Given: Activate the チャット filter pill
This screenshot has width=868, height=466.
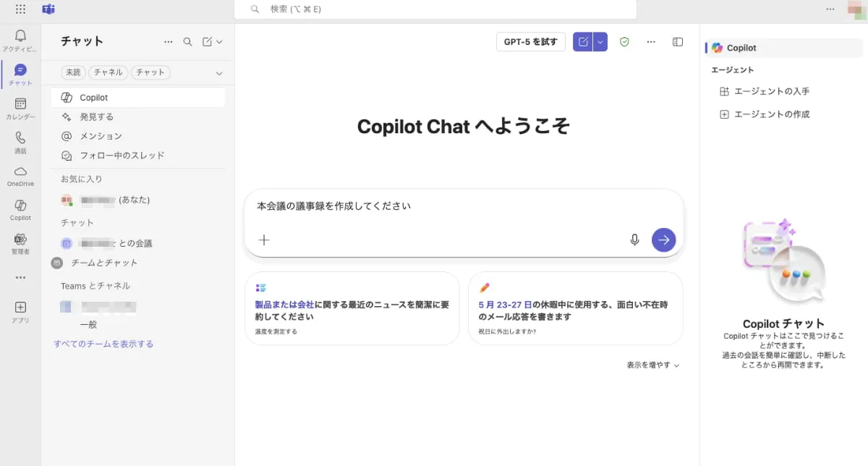Looking at the screenshot, I should 150,72.
